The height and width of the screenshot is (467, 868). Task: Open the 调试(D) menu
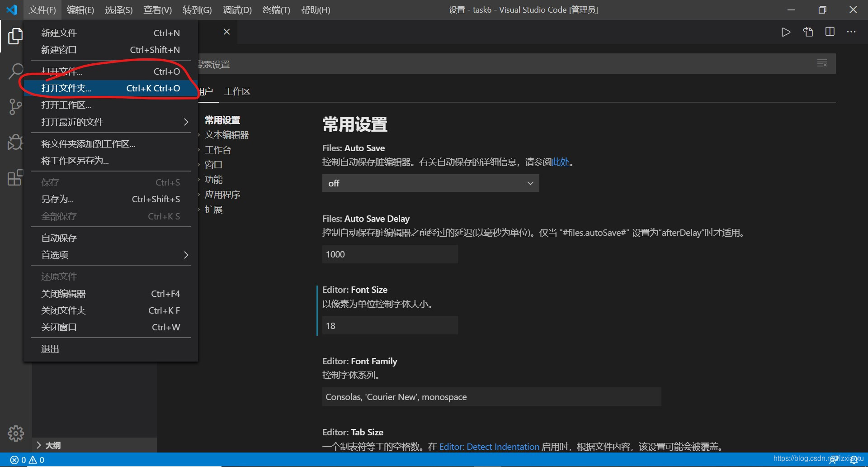click(x=237, y=10)
